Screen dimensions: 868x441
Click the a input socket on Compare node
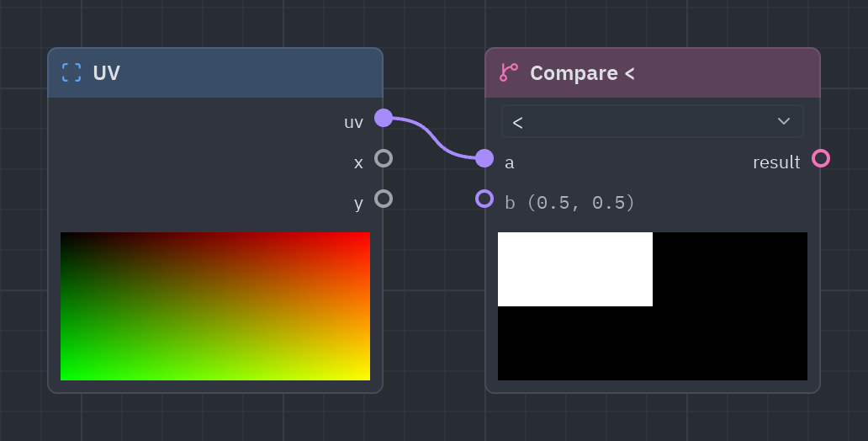tap(484, 158)
